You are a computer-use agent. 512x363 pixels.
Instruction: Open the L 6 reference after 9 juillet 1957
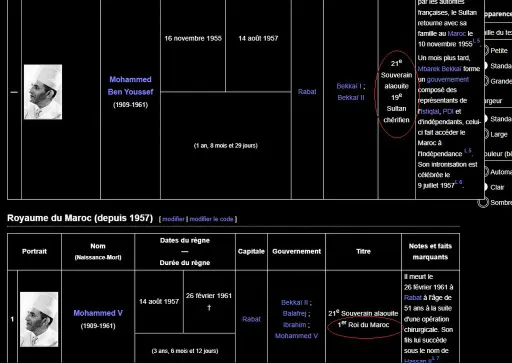coord(458,182)
